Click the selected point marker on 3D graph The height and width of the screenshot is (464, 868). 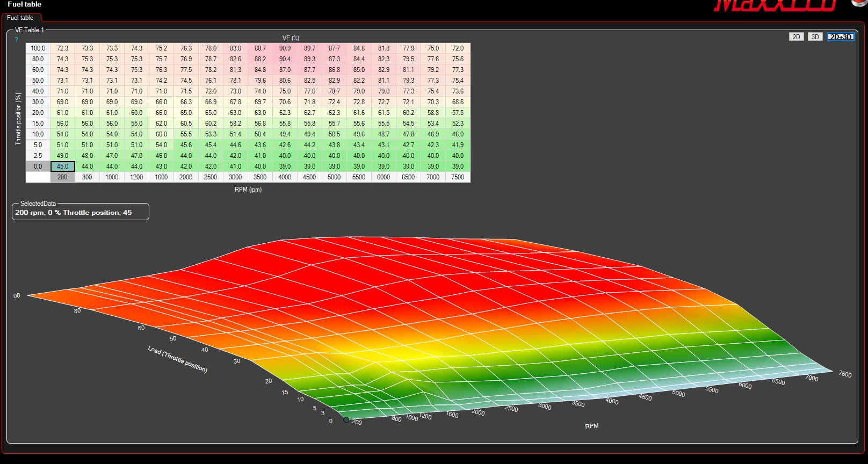coord(346,420)
